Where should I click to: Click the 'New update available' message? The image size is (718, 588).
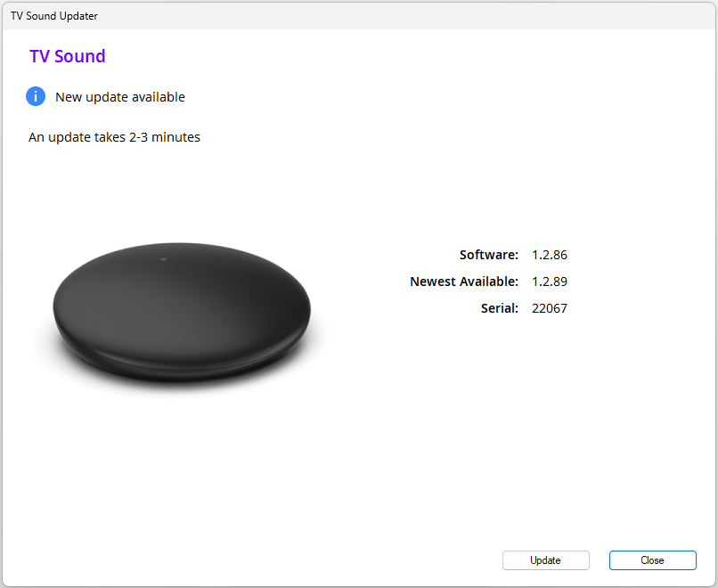coord(120,97)
